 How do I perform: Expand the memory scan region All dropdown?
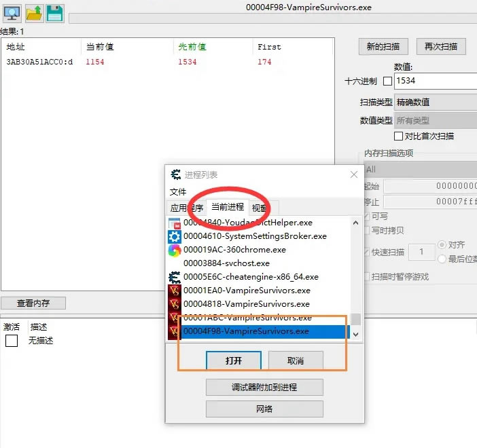coord(420,169)
